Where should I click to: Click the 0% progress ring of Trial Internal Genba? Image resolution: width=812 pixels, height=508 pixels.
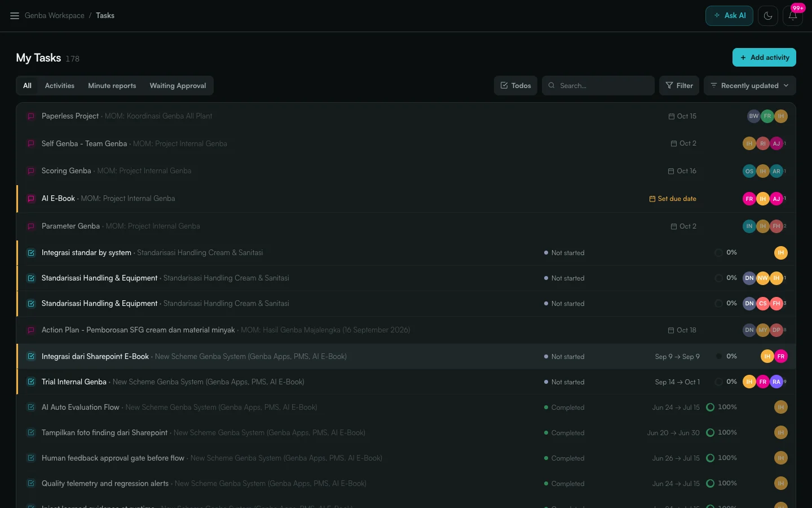[719, 382]
